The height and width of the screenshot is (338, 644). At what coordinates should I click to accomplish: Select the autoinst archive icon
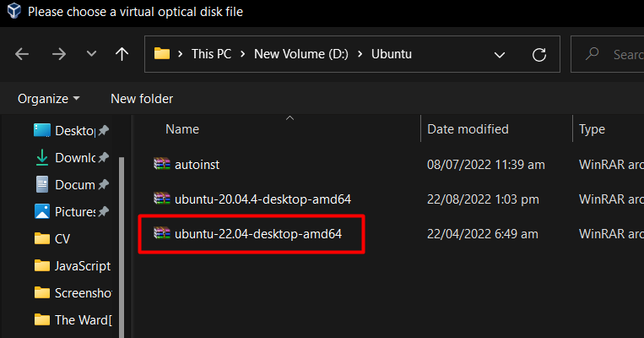(x=162, y=164)
